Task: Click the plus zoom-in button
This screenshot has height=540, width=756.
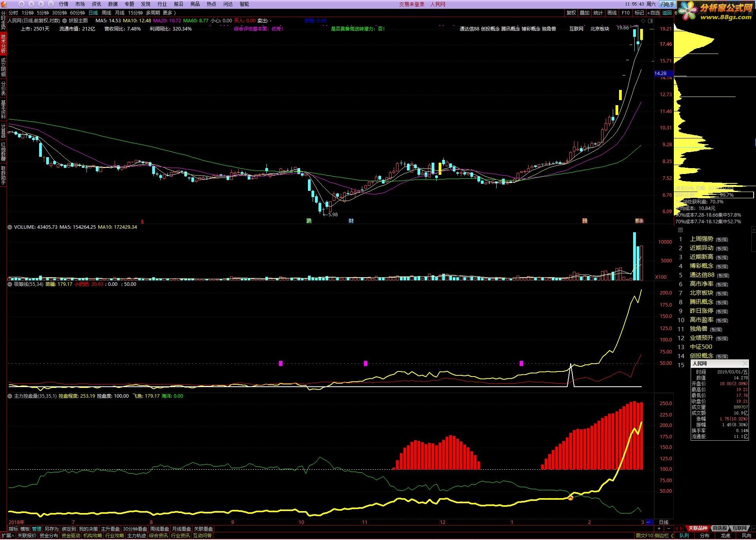Action: (659, 528)
